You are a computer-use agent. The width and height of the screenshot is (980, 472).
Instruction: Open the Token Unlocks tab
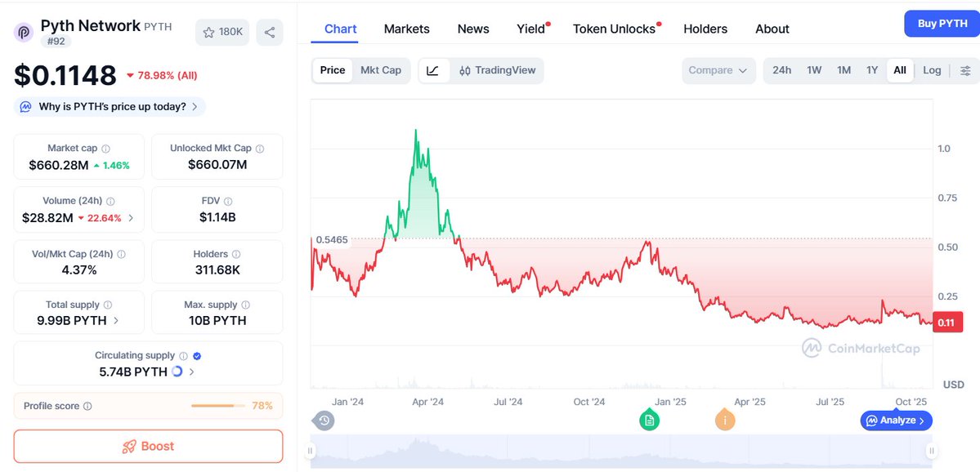pyautogui.click(x=615, y=29)
